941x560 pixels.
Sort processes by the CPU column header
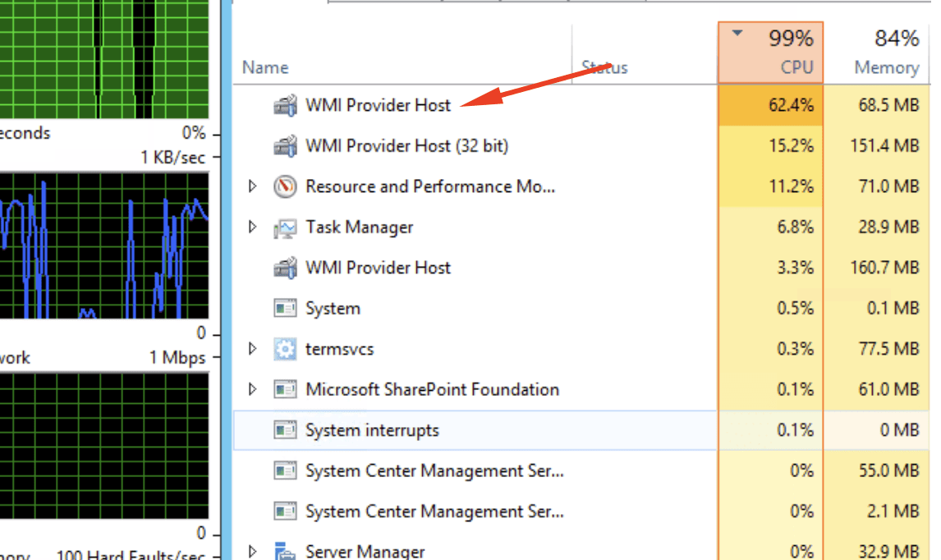[x=770, y=53]
